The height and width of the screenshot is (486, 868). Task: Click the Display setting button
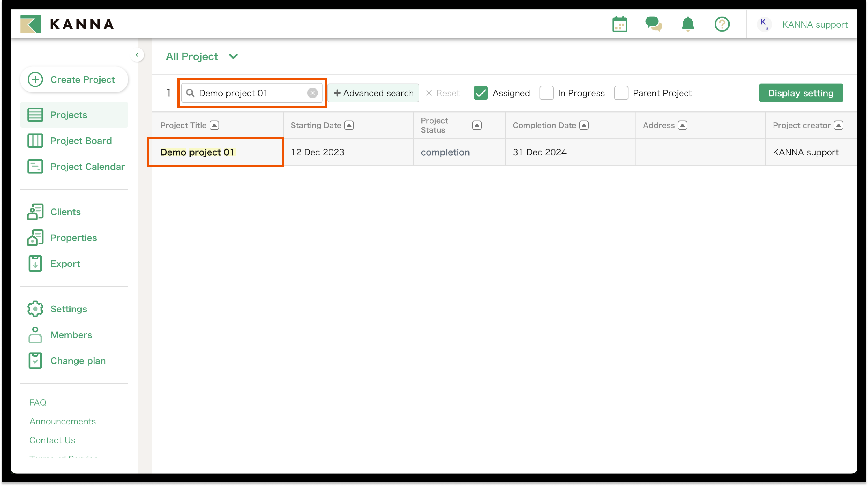pos(801,93)
